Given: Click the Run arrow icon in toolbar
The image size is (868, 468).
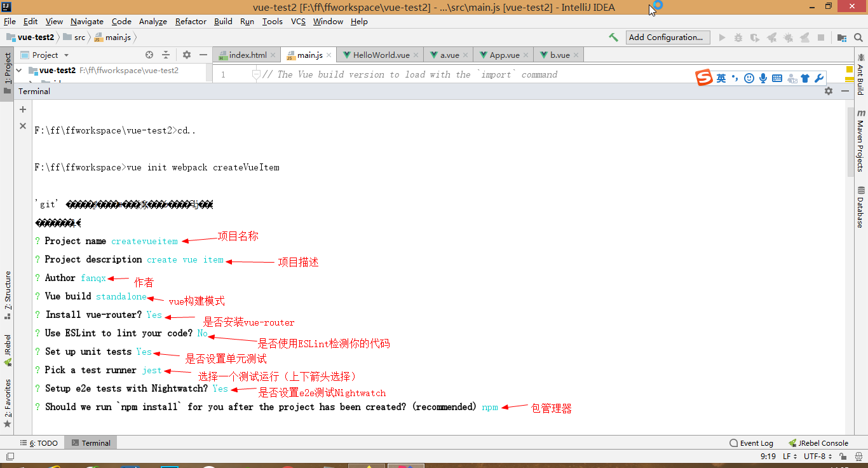Looking at the screenshot, I should click(722, 38).
